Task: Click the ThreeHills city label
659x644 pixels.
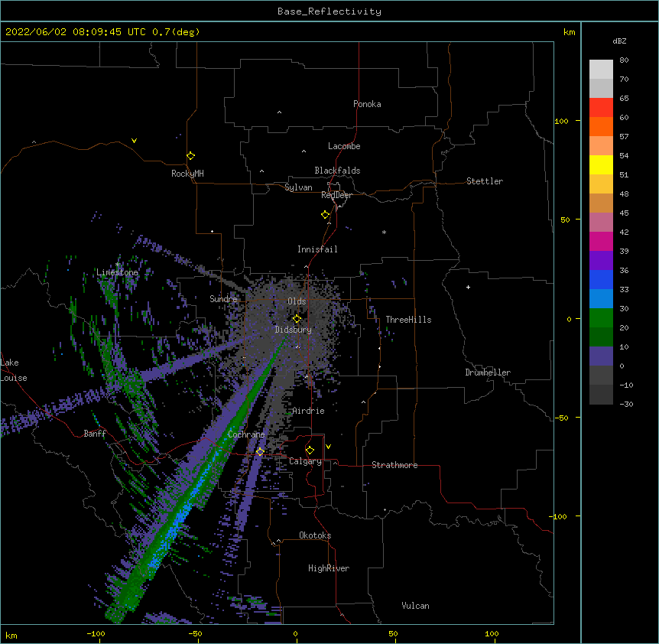Action: (408, 320)
